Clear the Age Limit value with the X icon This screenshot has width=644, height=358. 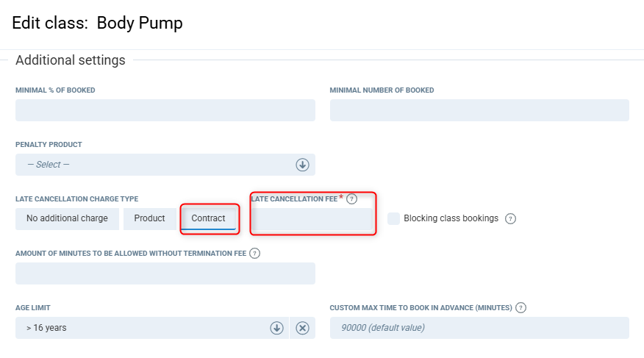[x=302, y=328]
